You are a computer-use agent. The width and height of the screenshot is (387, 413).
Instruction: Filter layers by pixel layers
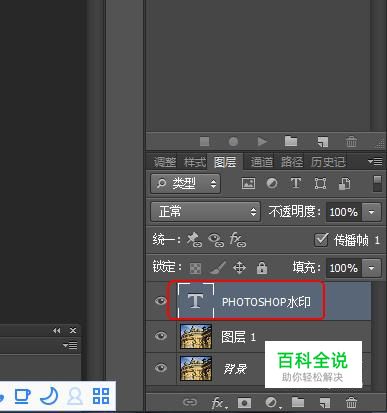(x=248, y=183)
